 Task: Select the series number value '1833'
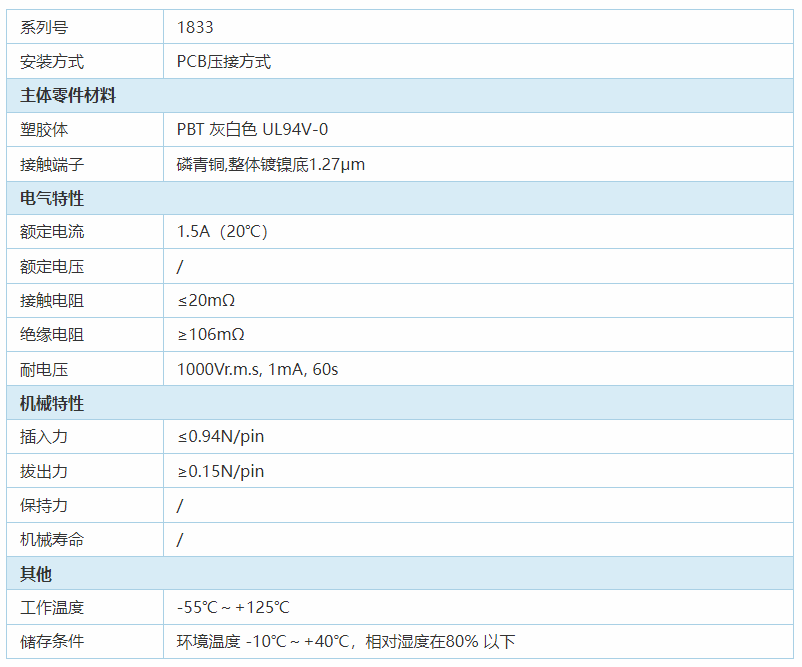click(x=195, y=27)
